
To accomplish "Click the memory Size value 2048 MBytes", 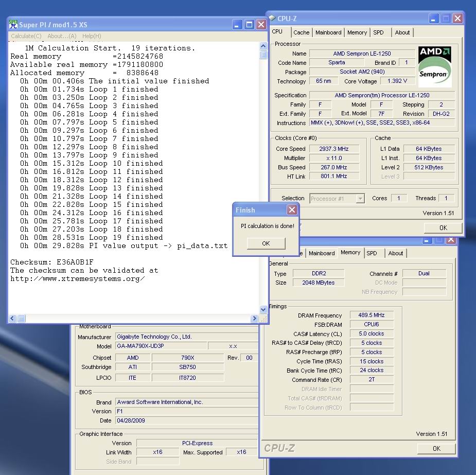I will click(x=319, y=283).
